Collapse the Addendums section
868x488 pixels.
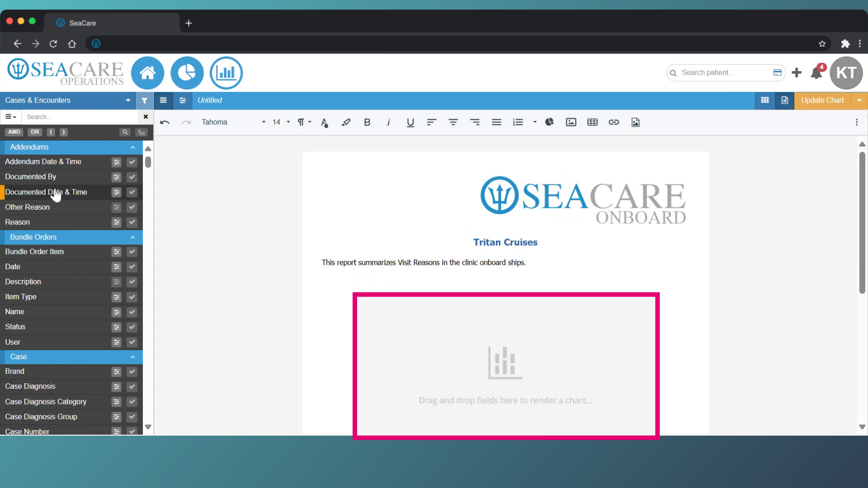132,147
